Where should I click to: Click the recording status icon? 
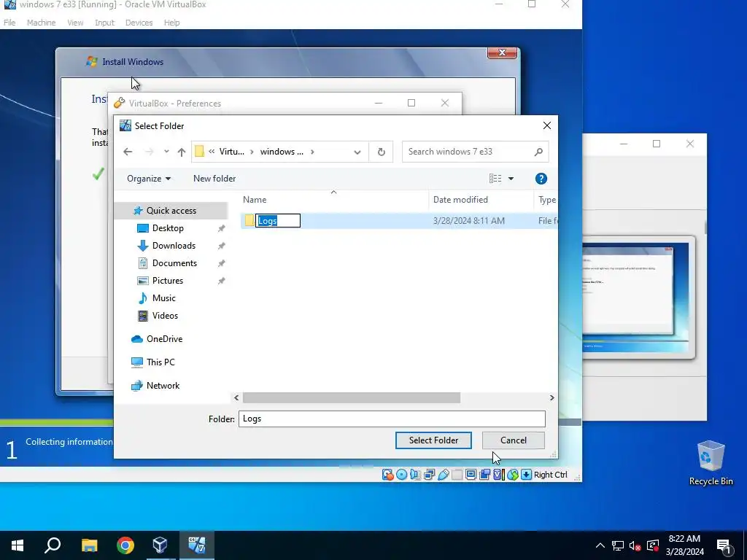[485, 474]
